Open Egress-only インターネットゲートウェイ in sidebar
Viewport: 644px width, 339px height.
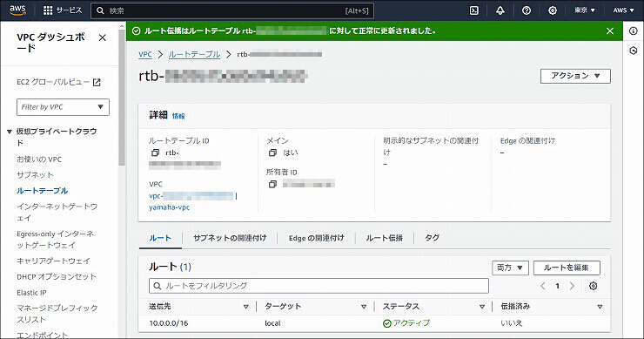[56, 240]
